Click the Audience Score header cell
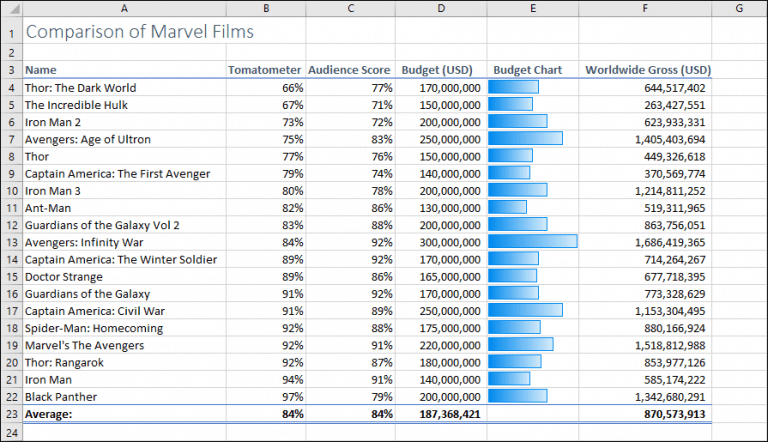The width and height of the screenshot is (768, 442). (x=349, y=70)
